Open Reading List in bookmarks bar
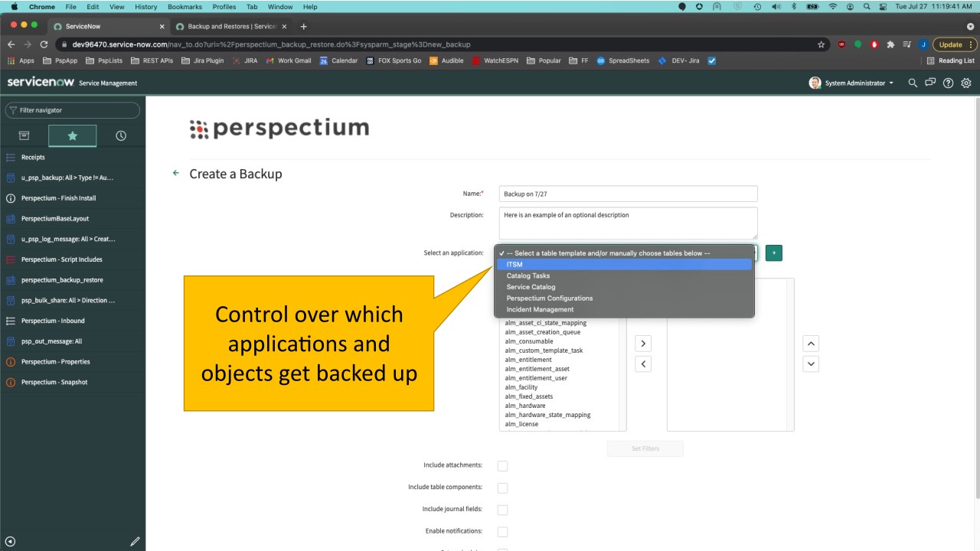 coord(950,60)
